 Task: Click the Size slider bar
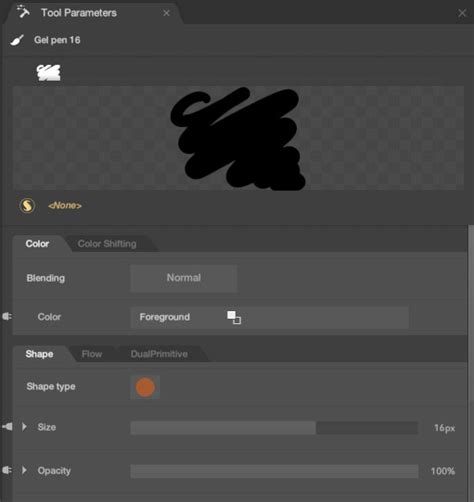click(274, 428)
